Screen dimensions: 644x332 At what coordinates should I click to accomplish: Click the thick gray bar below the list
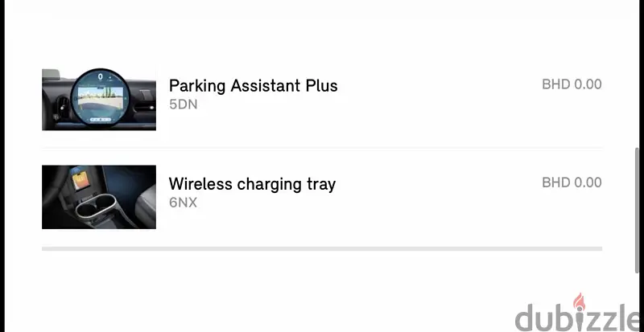322,248
